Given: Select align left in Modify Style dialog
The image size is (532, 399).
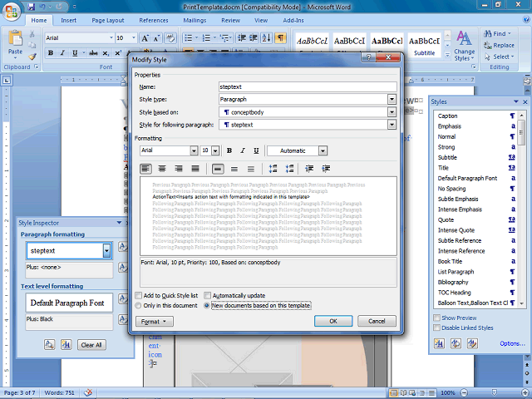Looking at the screenshot, I should pos(146,169).
